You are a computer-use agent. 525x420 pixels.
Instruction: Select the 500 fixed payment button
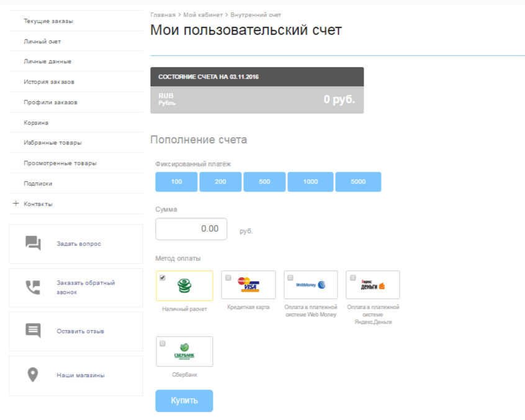[264, 182]
